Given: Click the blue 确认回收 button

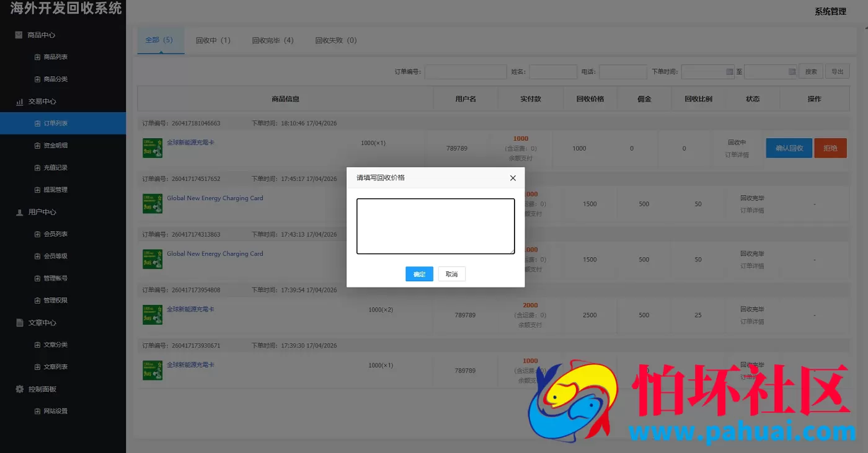Looking at the screenshot, I should 789,148.
